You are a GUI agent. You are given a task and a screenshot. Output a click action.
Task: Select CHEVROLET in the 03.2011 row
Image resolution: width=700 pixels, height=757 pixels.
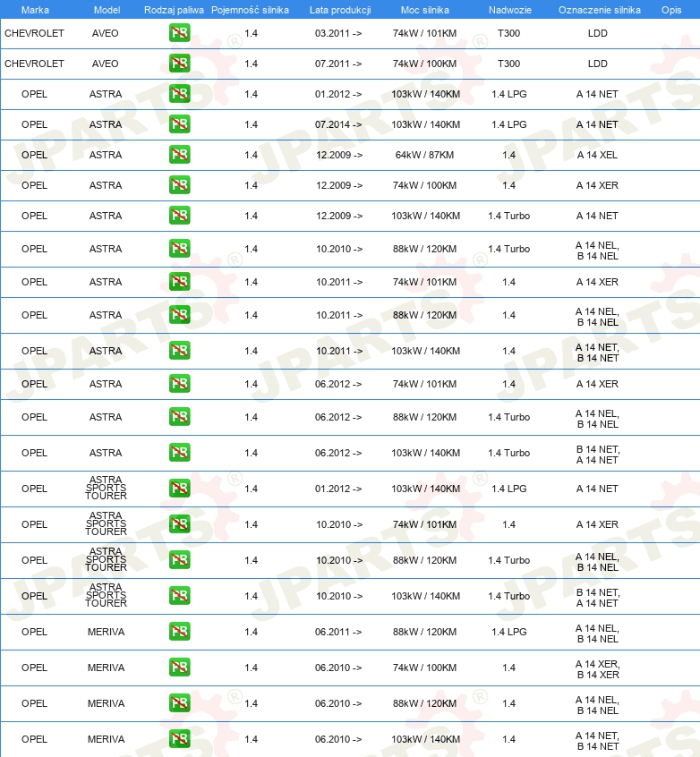coord(34,33)
